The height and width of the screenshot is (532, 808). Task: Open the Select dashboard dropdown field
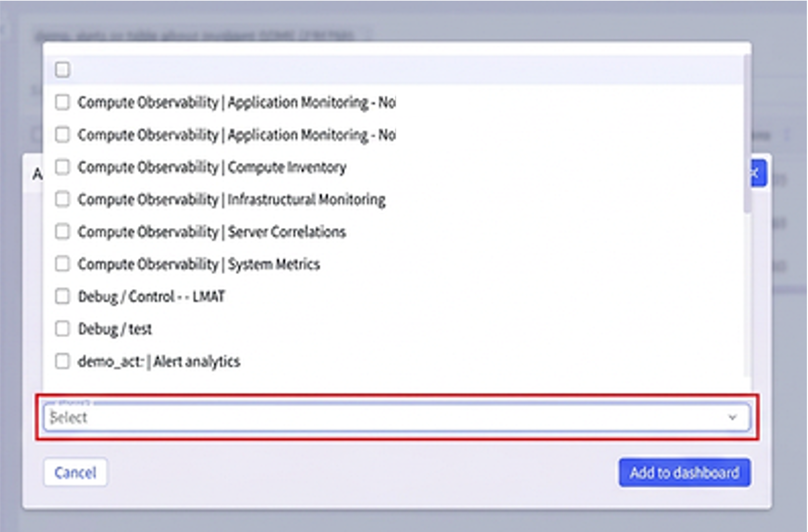click(397, 417)
